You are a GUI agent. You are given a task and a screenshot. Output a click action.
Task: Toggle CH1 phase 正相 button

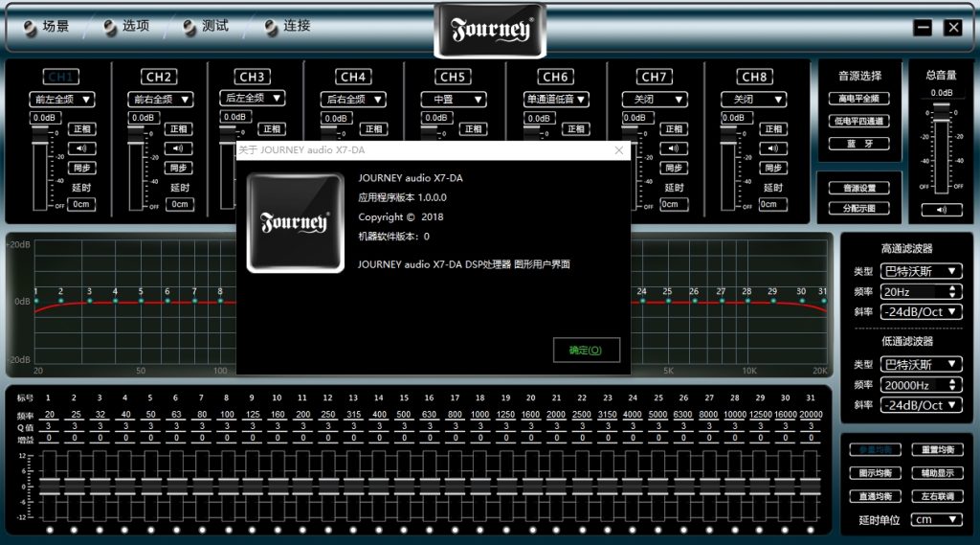pos(82,129)
